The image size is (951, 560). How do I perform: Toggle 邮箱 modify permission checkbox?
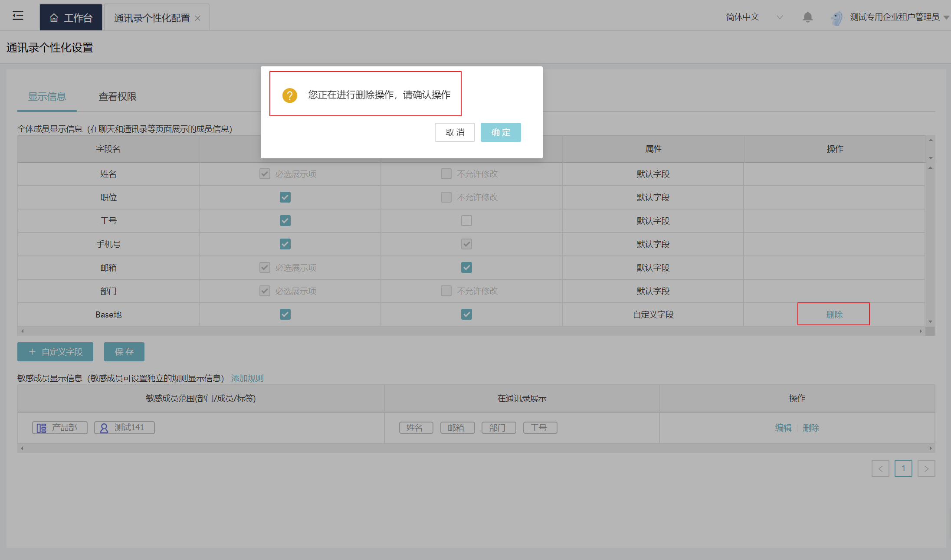[466, 268]
